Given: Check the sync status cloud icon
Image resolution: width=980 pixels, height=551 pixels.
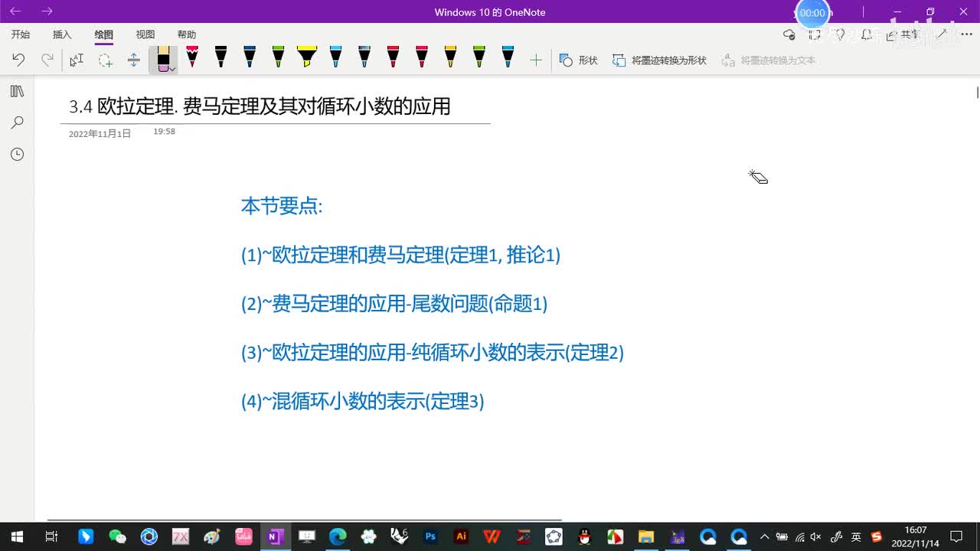Looking at the screenshot, I should coord(789,34).
